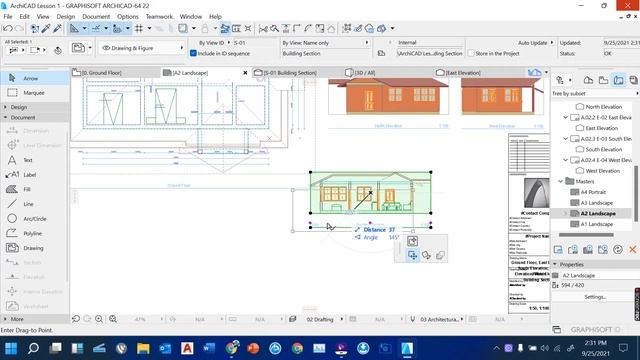
Task: Click the drawing settings dialog icon
Action: point(78,48)
